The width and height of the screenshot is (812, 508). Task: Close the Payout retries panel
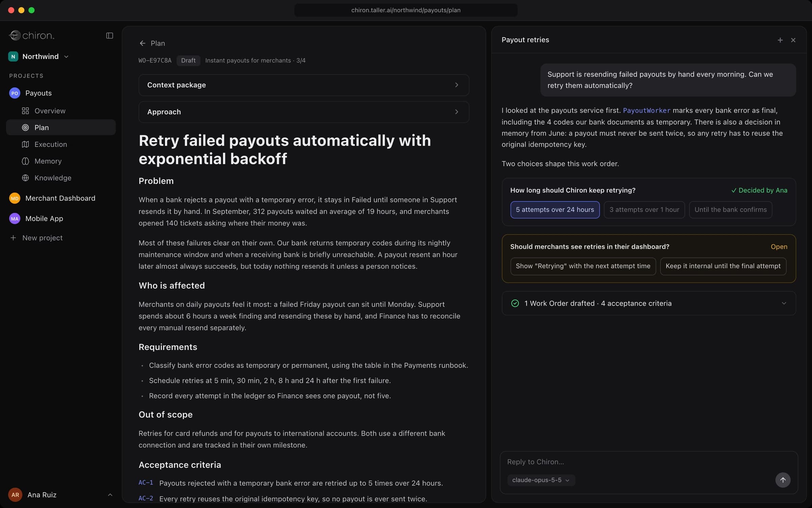[793, 40]
